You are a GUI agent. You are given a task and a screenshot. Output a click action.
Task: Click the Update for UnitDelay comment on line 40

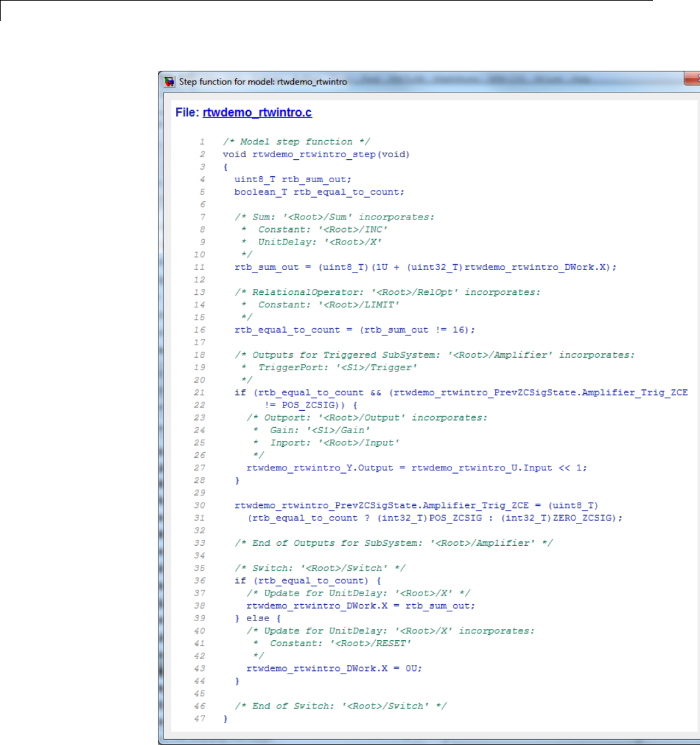pyautogui.click(x=390, y=631)
